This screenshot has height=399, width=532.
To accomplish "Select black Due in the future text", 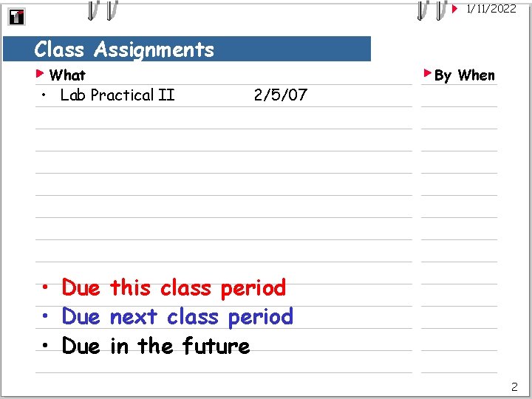I will click(156, 346).
